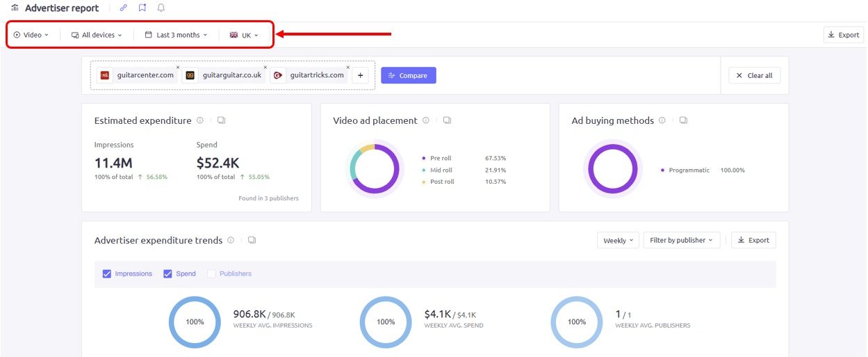Image resolution: width=868 pixels, height=357 pixels.
Task: Open the Weekly interval dropdown
Action: tap(617, 240)
